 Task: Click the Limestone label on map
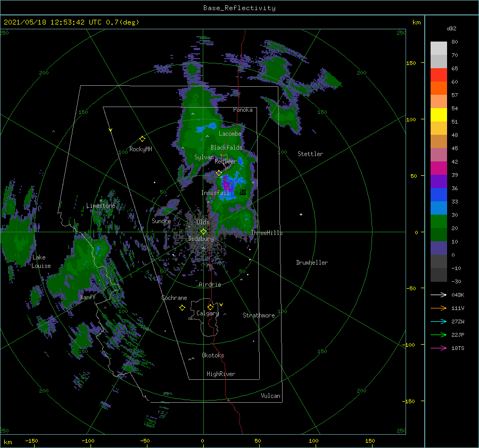coord(101,206)
